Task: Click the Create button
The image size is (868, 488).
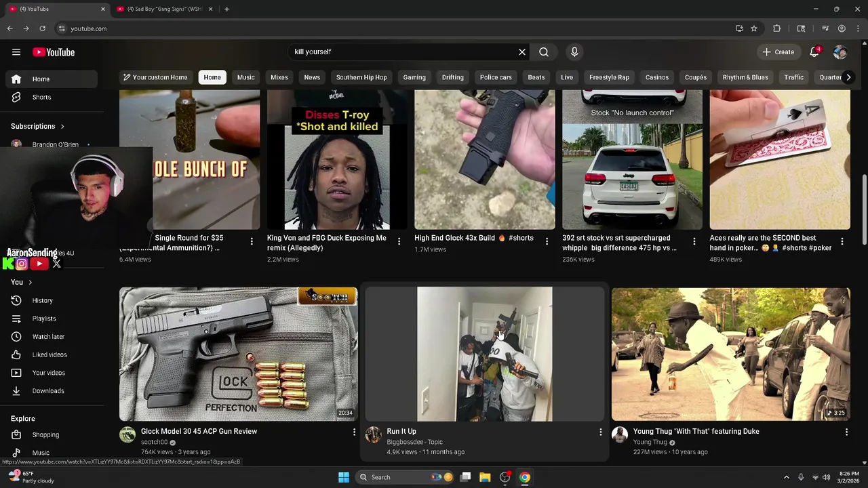Action: [x=778, y=52]
